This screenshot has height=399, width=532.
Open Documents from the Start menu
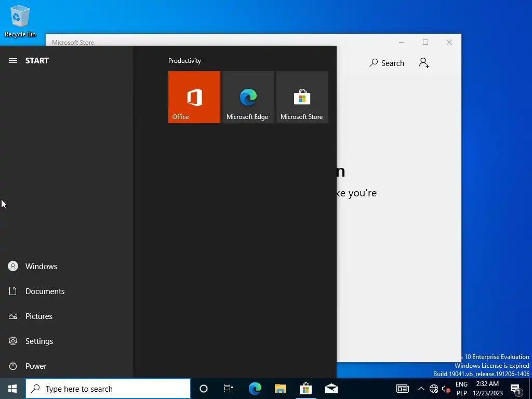click(x=66, y=291)
